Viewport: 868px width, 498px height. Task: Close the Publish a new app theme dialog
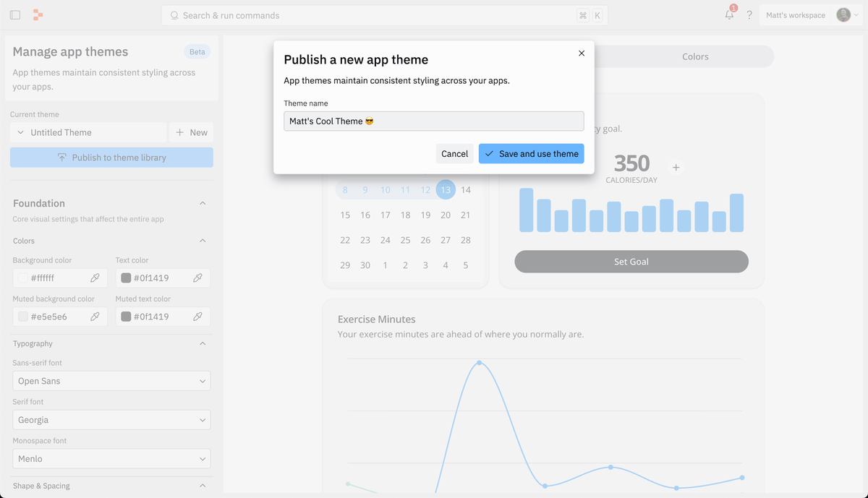pyautogui.click(x=582, y=53)
